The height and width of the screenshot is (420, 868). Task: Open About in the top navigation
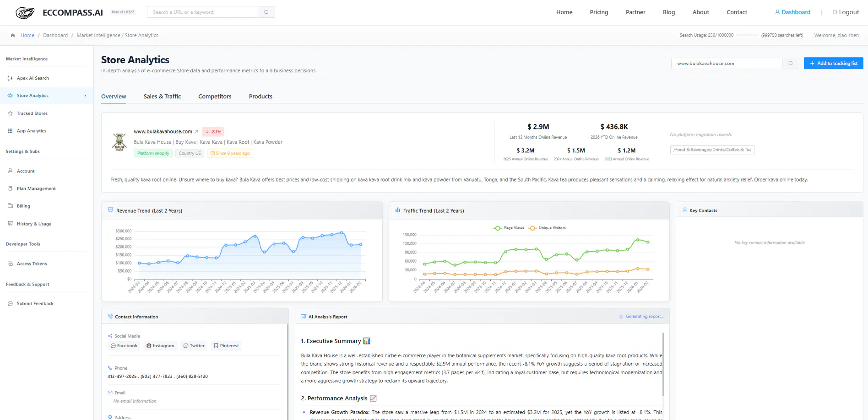point(700,12)
